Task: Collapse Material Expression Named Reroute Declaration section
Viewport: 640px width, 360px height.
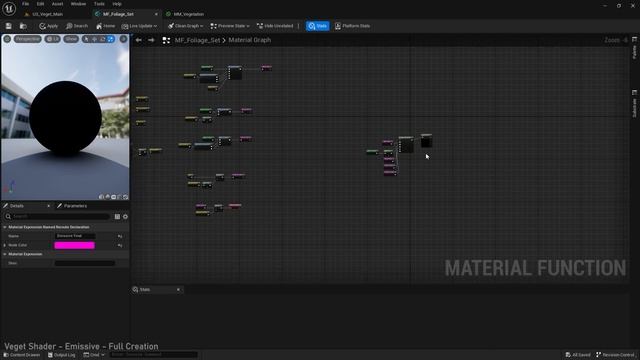Action: click(5, 227)
